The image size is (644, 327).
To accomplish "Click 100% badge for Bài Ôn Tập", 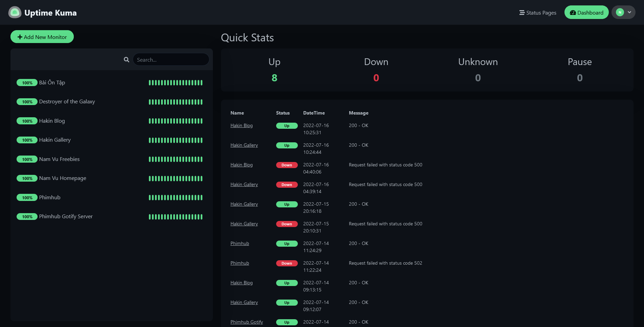I will (x=27, y=83).
